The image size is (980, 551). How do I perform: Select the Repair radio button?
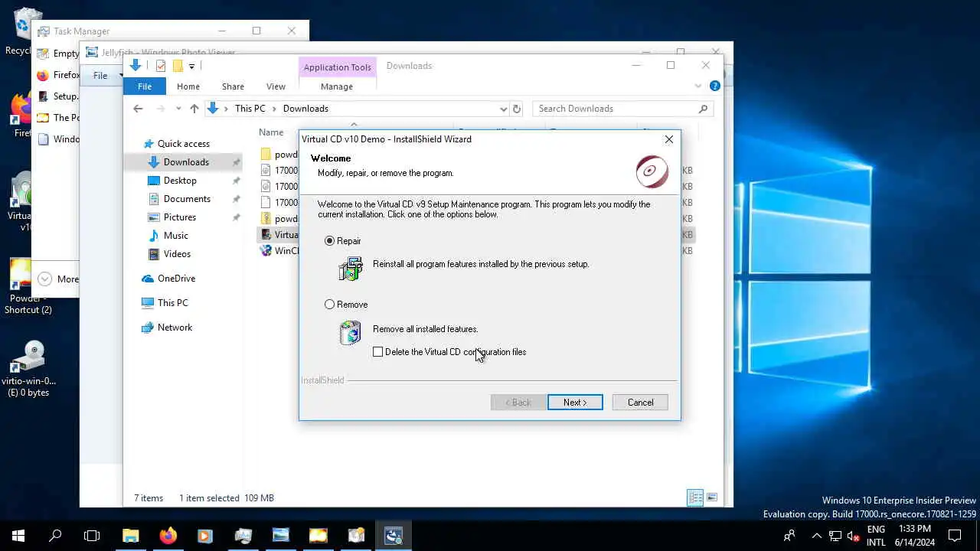click(330, 241)
